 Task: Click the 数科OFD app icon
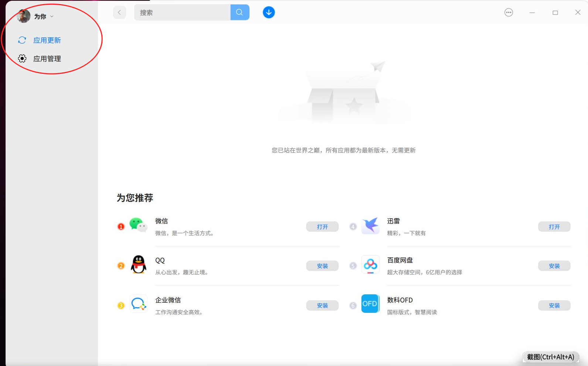371,304
